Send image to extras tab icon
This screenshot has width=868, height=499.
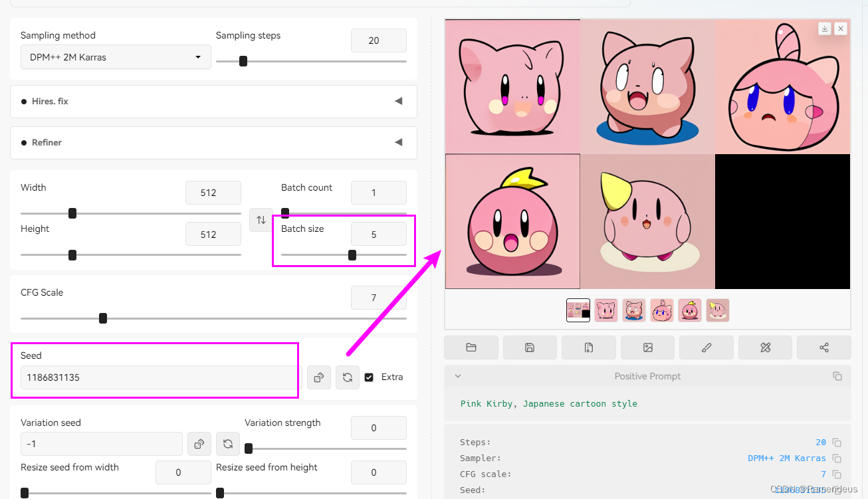tap(765, 348)
